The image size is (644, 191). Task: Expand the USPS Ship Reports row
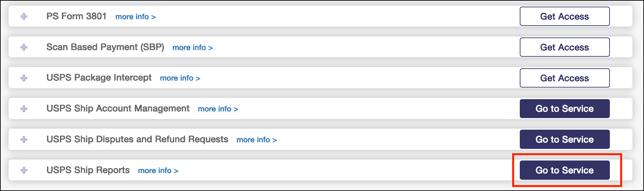24,170
